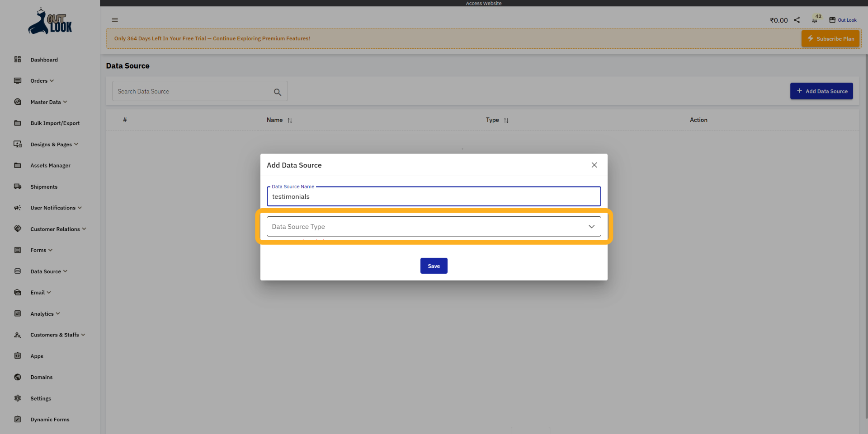Click the Domains globe icon
Image resolution: width=868 pixels, height=434 pixels.
(17, 377)
